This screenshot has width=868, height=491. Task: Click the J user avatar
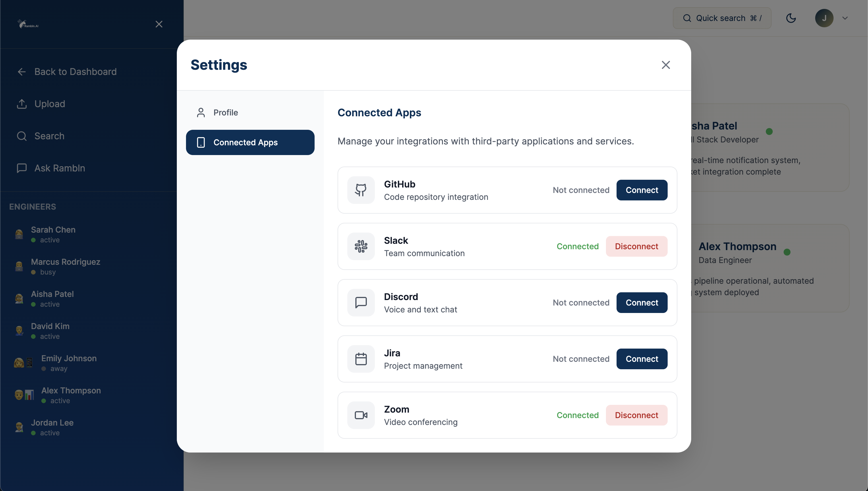(x=824, y=18)
